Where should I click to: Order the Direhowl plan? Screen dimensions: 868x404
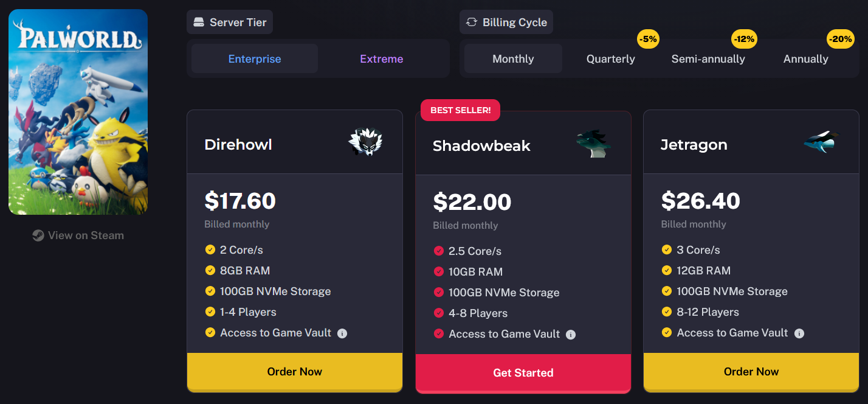click(295, 372)
